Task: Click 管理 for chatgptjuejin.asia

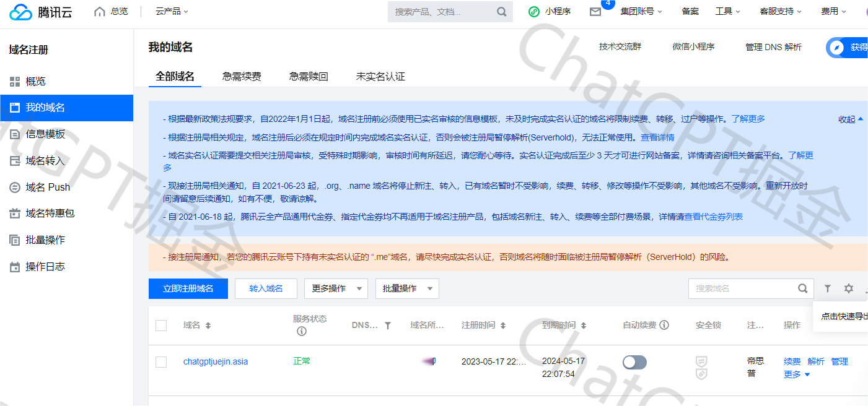Action: [x=840, y=361]
